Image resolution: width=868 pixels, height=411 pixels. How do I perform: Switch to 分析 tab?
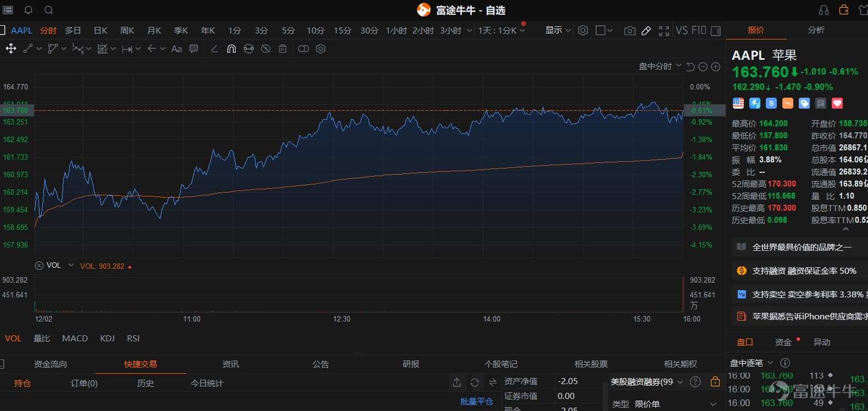[x=816, y=30]
